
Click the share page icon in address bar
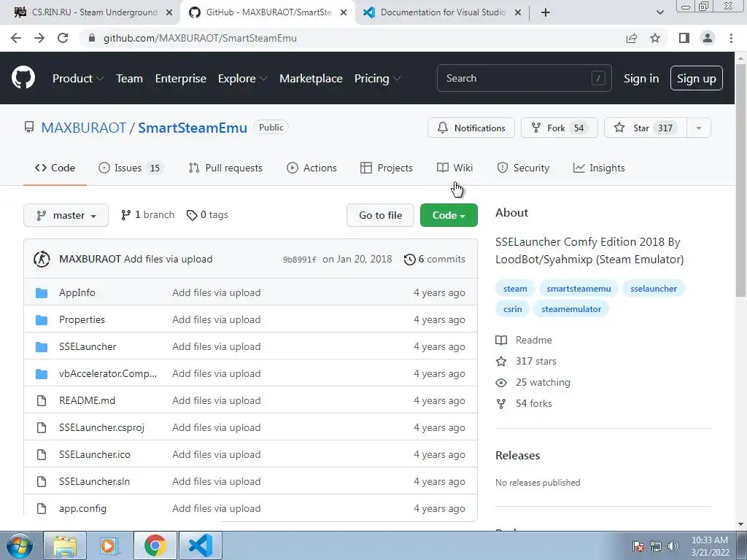coord(632,38)
